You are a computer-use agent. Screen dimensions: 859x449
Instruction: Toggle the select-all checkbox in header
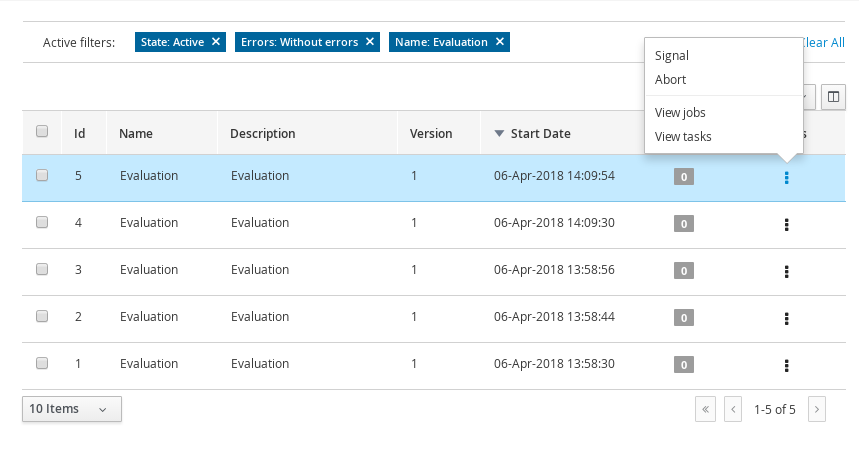[x=42, y=131]
